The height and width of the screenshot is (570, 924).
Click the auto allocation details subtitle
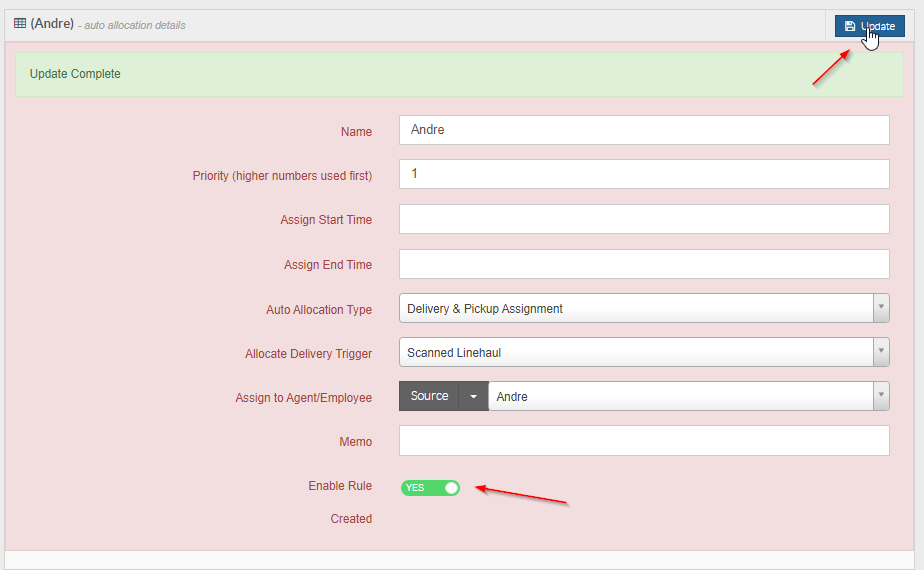[x=134, y=25]
